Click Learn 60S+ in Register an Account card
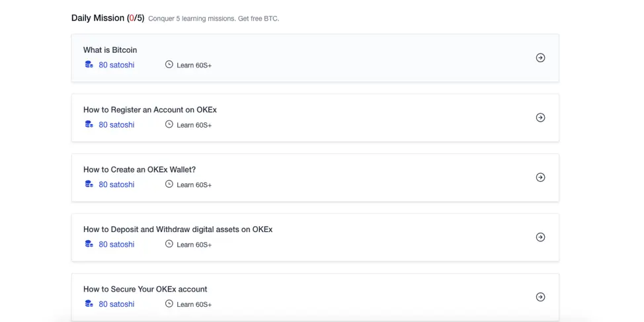The height and width of the screenshot is (322, 644). (194, 125)
